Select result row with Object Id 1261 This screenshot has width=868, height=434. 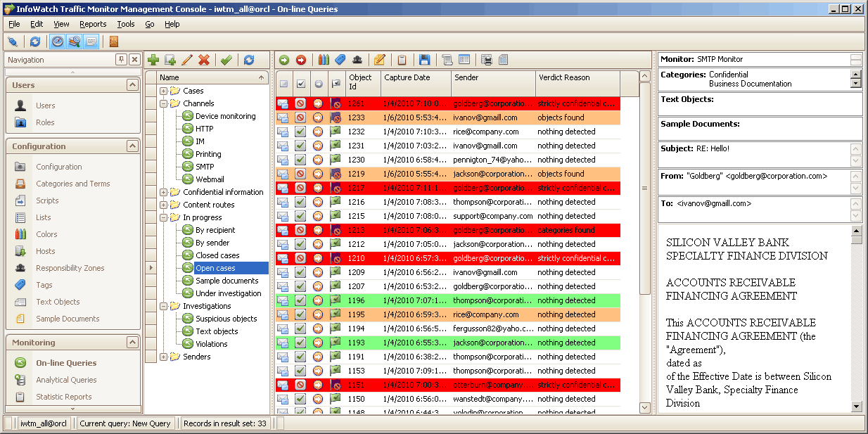pyautogui.click(x=447, y=103)
